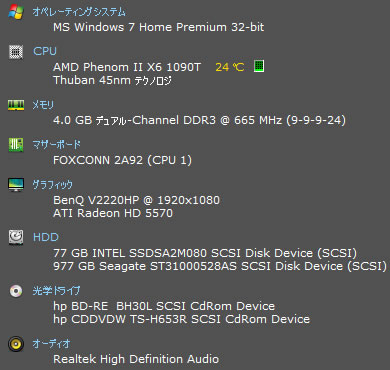Open the メモリ section heading
390x370 pixels.
pos(43,105)
